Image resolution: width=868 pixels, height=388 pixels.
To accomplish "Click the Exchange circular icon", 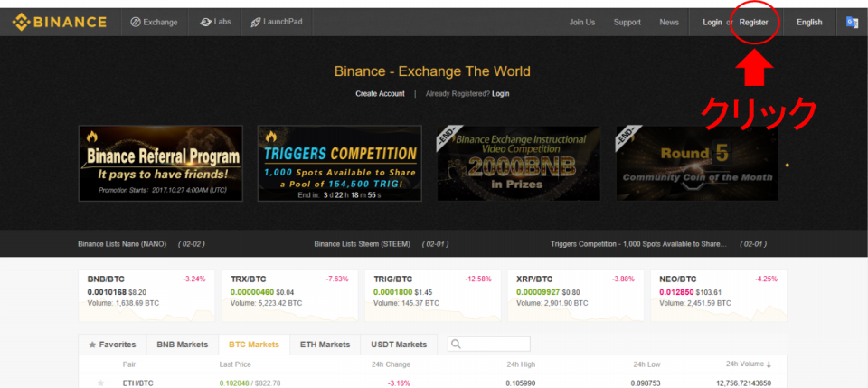I will 135,22.
